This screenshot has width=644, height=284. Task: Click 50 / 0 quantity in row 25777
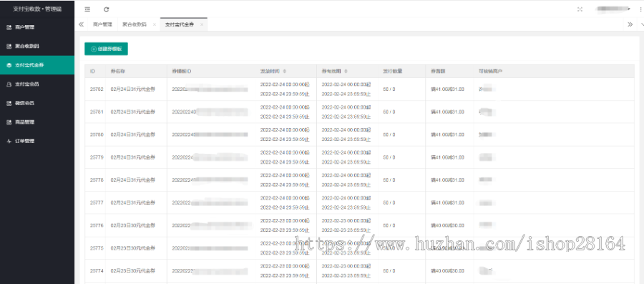tap(389, 202)
